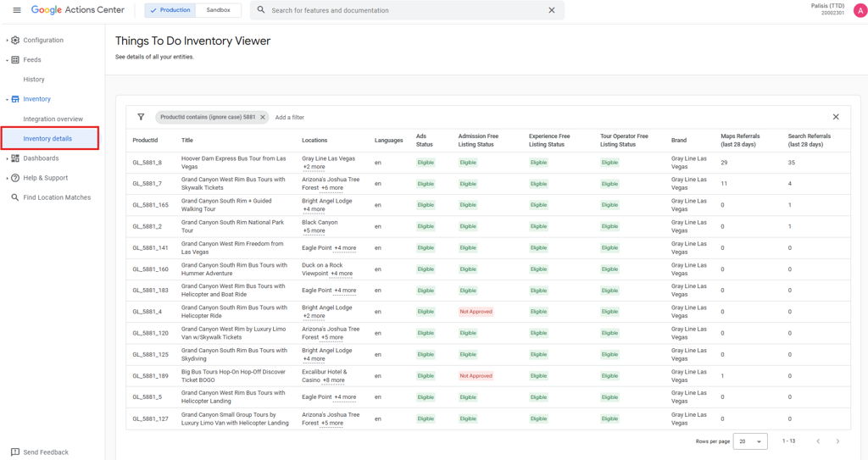The height and width of the screenshot is (460, 868).
Task: Click the search magnifier icon
Action: 261,10
